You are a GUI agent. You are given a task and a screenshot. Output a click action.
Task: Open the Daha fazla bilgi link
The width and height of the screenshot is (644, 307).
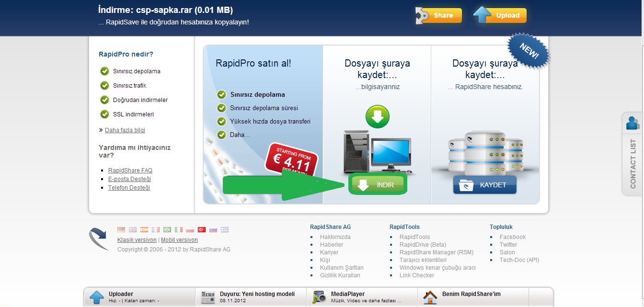pyautogui.click(x=125, y=130)
